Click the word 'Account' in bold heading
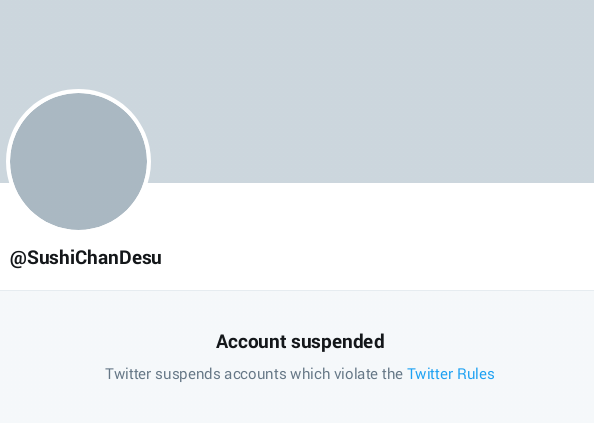Image resolution: width=594 pixels, height=424 pixels. tap(251, 342)
